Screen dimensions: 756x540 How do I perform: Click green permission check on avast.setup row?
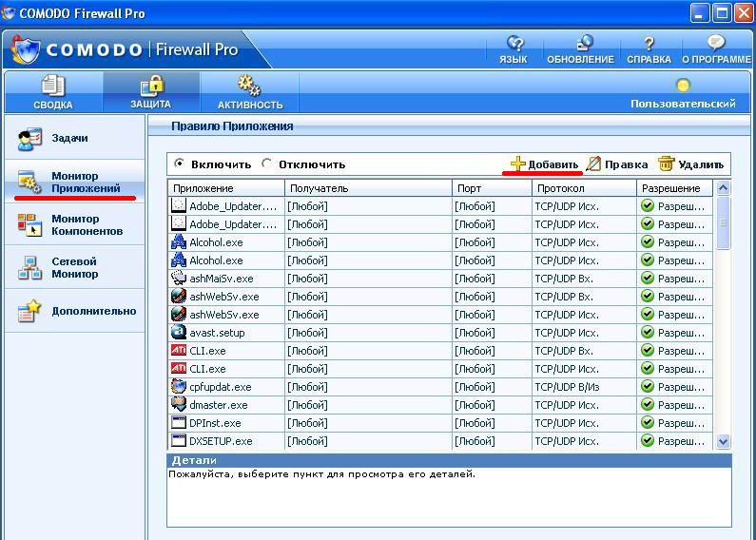(x=648, y=333)
